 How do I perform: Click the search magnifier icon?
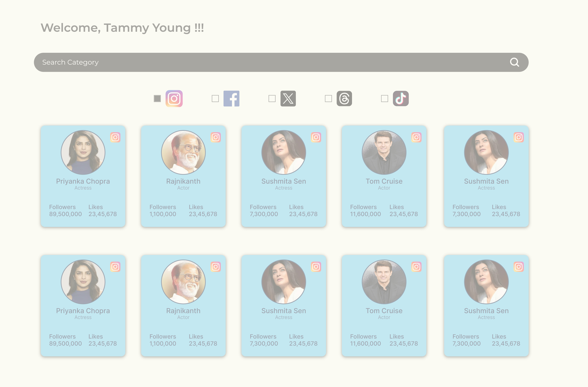click(x=514, y=62)
